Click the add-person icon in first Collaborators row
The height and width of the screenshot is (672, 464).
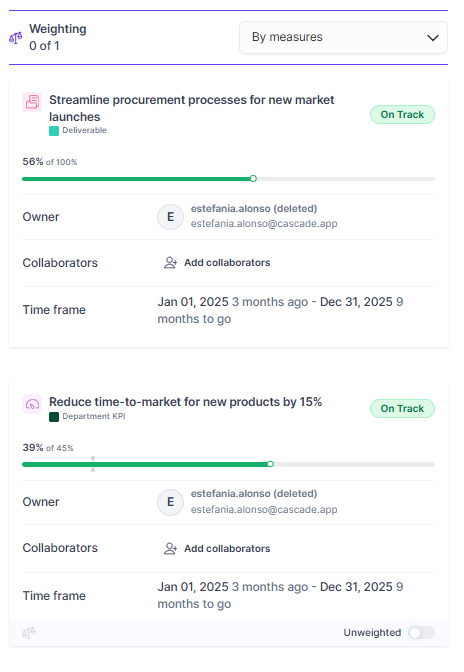click(x=171, y=263)
